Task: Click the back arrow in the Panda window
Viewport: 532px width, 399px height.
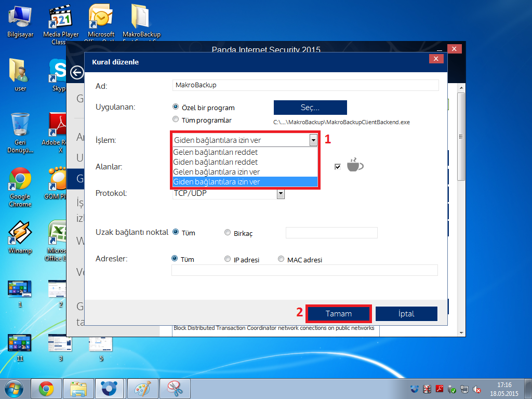Action: point(77,72)
